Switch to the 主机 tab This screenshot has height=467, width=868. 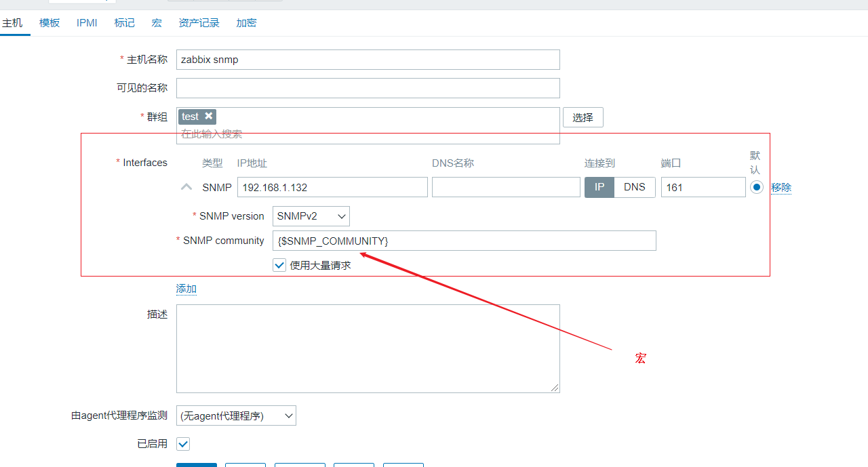click(12, 23)
